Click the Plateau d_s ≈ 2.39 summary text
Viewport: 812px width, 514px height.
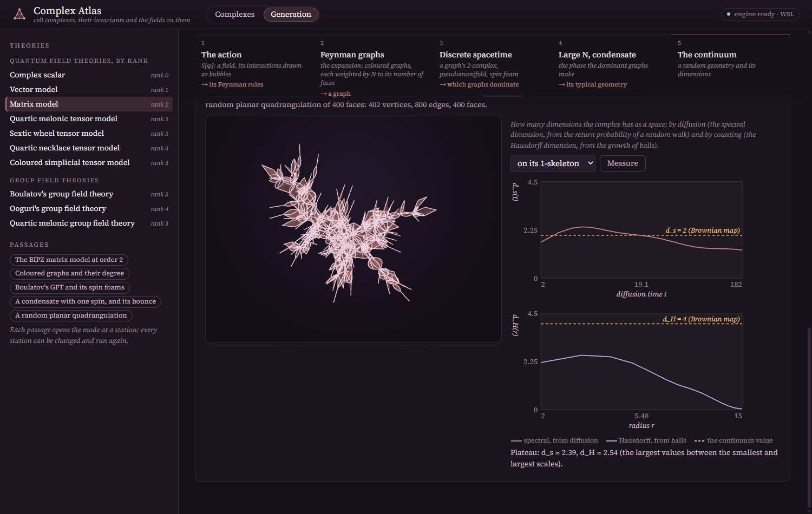click(x=644, y=458)
